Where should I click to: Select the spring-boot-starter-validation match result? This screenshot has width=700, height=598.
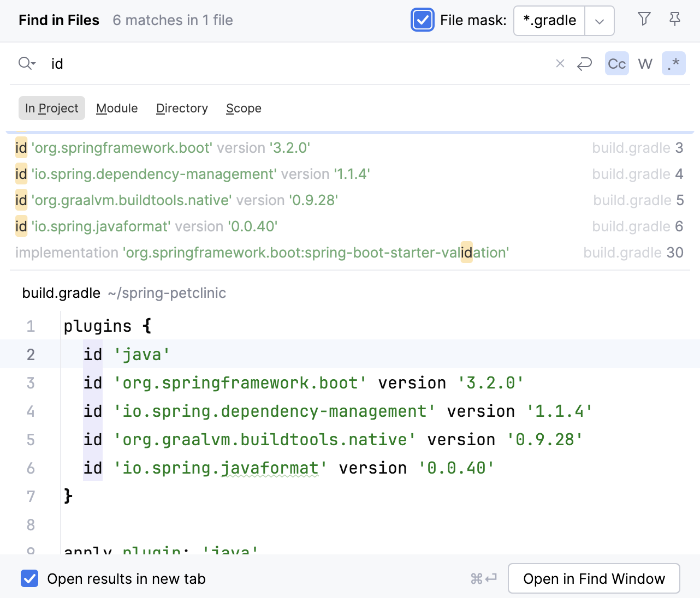pos(262,252)
